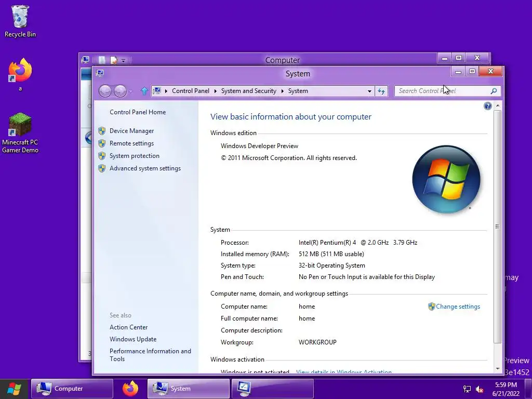Select WORKGROUP value text
The height and width of the screenshot is (399, 532).
[x=317, y=342]
